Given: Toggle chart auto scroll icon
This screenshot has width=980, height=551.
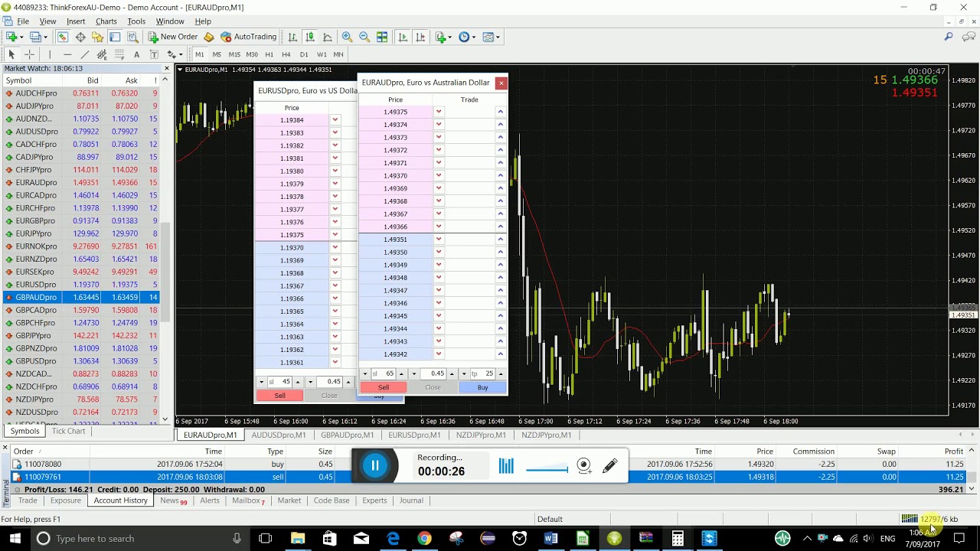Looking at the screenshot, I should point(403,37).
